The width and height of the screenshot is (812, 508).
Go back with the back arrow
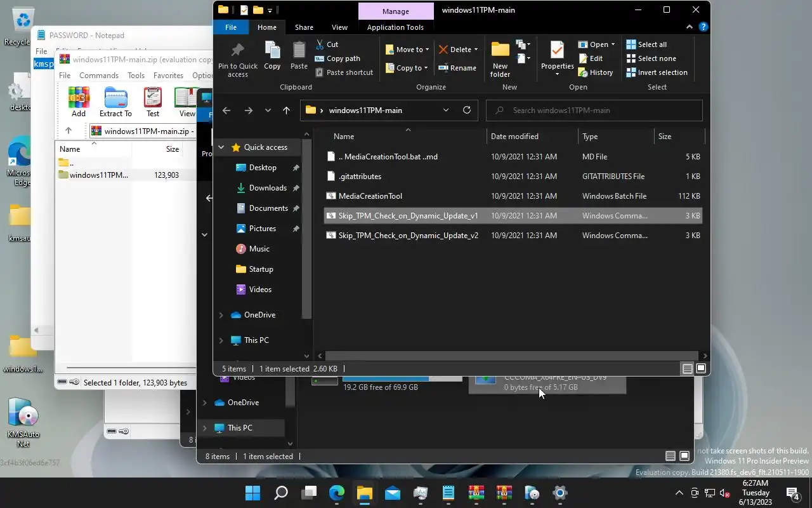pyautogui.click(x=226, y=110)
